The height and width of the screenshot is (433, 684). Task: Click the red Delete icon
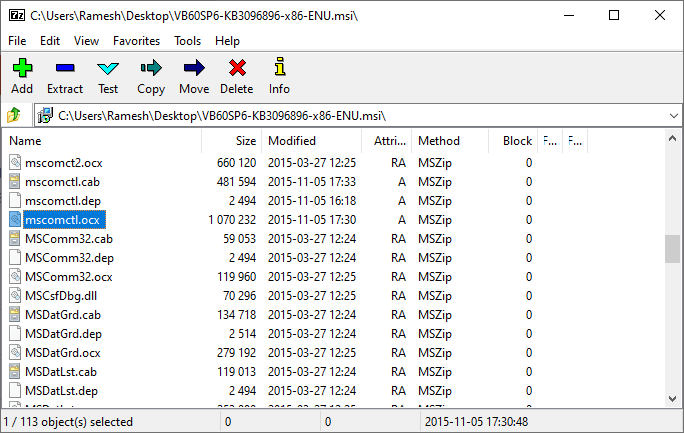(237, 68)
